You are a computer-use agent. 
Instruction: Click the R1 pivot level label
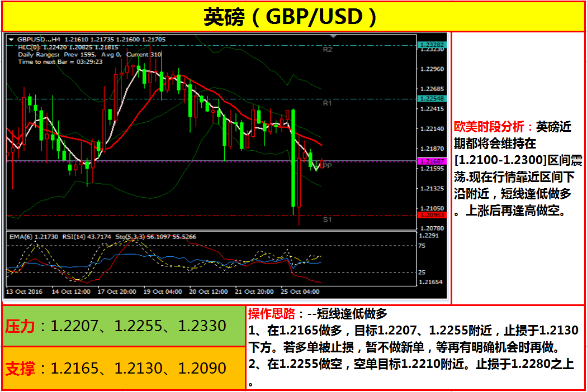pyautogui.click(x=328, y=103)
